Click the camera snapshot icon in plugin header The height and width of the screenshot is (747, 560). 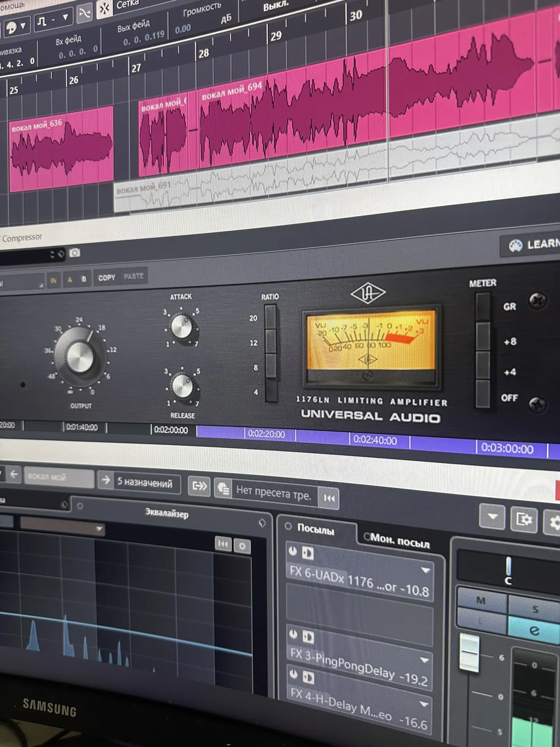point(75,253)
